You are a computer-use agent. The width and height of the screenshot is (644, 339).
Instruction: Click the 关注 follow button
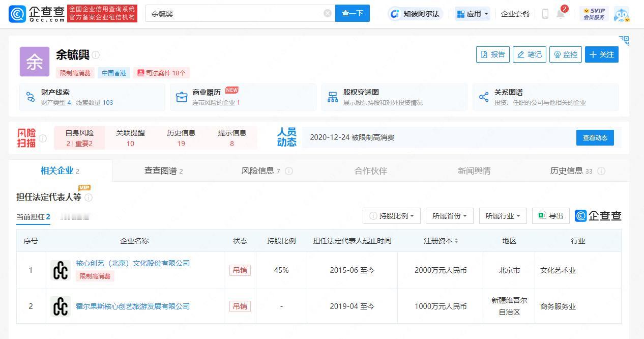click(602, 54)
